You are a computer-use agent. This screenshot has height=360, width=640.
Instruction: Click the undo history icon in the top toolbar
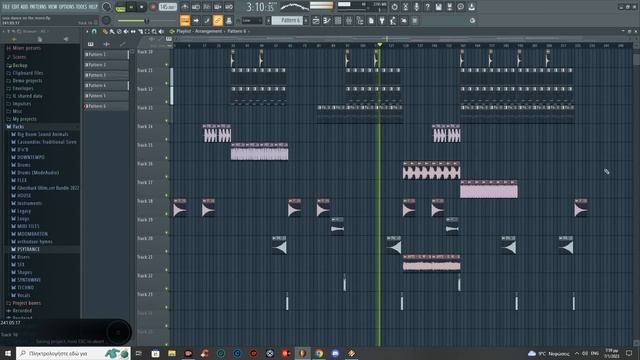coord(394,7)
